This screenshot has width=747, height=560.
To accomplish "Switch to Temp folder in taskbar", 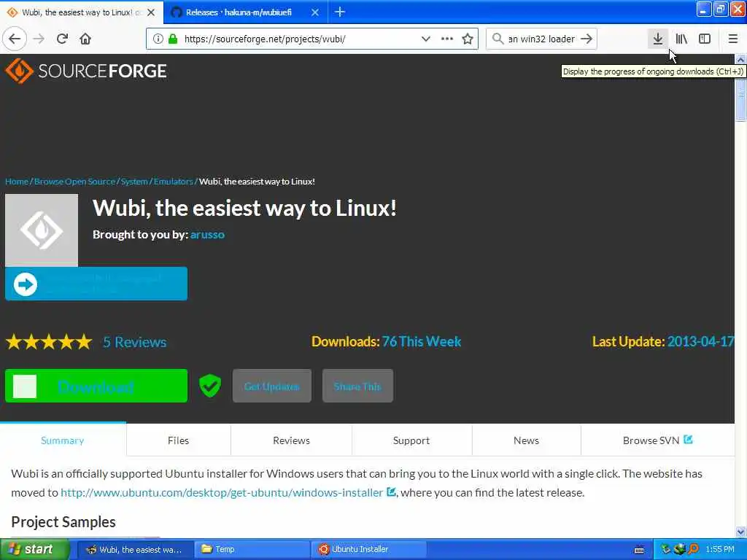I will (252, 550).
